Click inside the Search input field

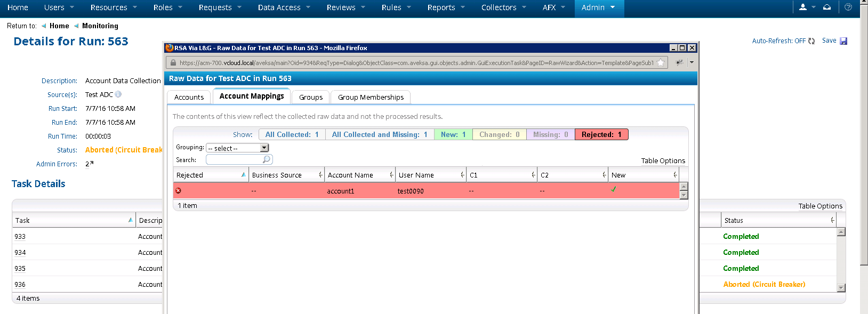click(x=234, y=159)
